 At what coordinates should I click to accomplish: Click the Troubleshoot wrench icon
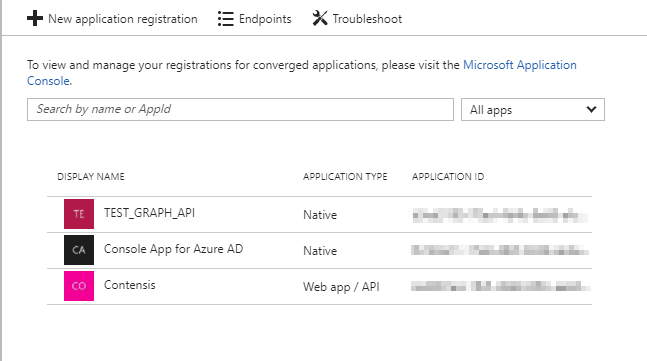pos(320,19)
